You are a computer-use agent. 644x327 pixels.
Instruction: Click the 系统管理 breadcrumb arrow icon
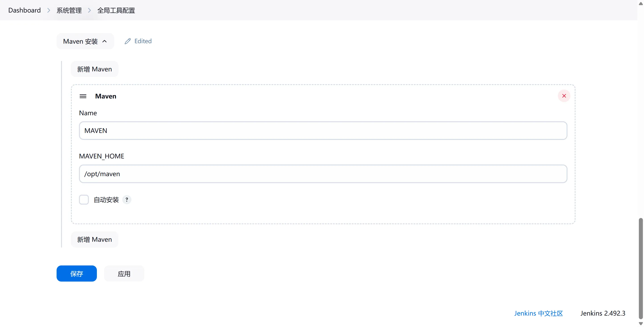pyautogui.click(x=89, y=10)
